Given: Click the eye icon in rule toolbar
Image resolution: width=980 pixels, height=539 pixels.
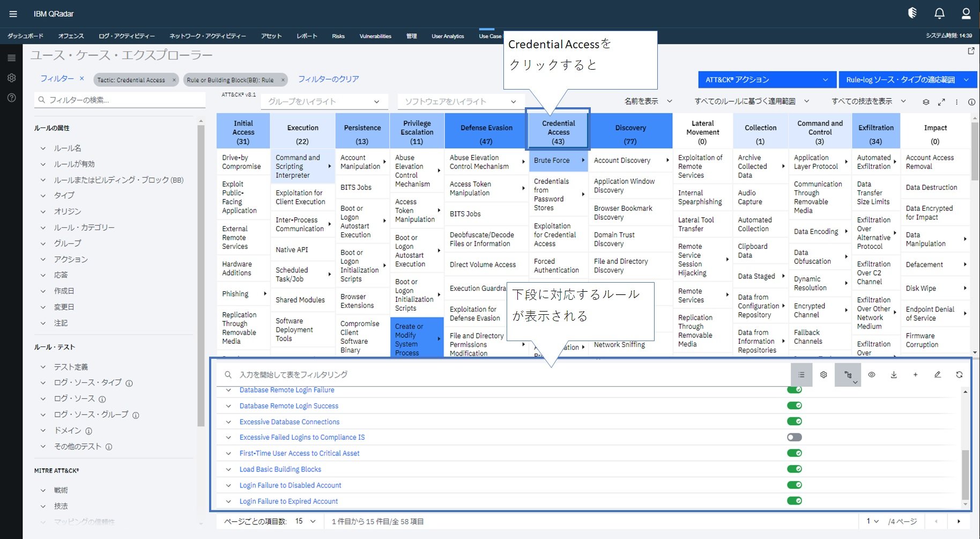Looking at the screenshot, I should 872,375.
